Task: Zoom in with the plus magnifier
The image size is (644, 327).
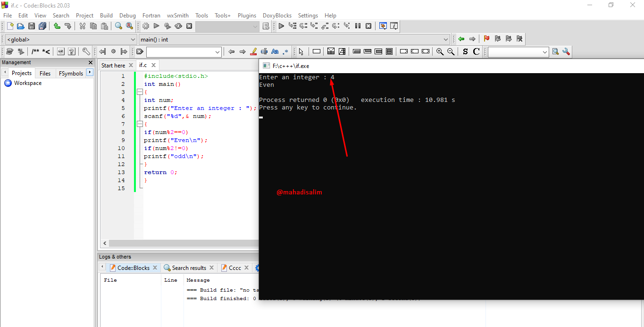Action: pos(440,52)
